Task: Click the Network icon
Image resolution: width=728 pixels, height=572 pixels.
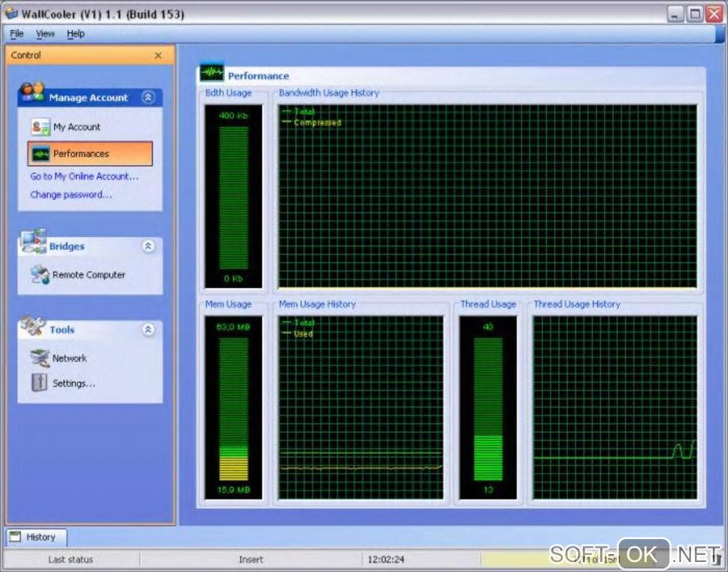Action: coord(40,358)
